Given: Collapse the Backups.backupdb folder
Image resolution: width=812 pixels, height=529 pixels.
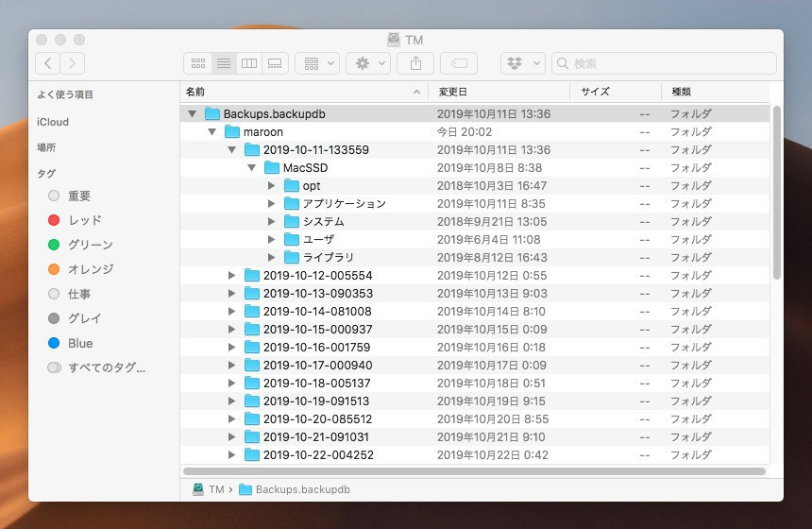Looking at the screenshot, I should [x=193, y=113].
